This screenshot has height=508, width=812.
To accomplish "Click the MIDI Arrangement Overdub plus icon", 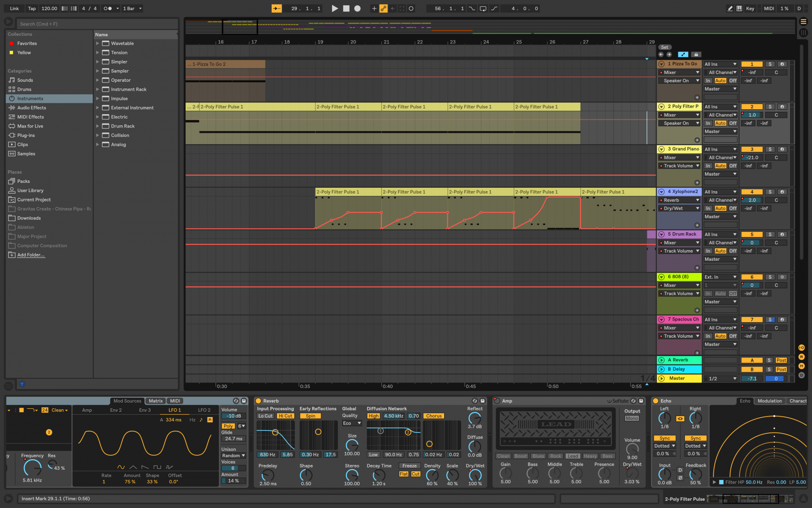I will [x=374, y=8].
